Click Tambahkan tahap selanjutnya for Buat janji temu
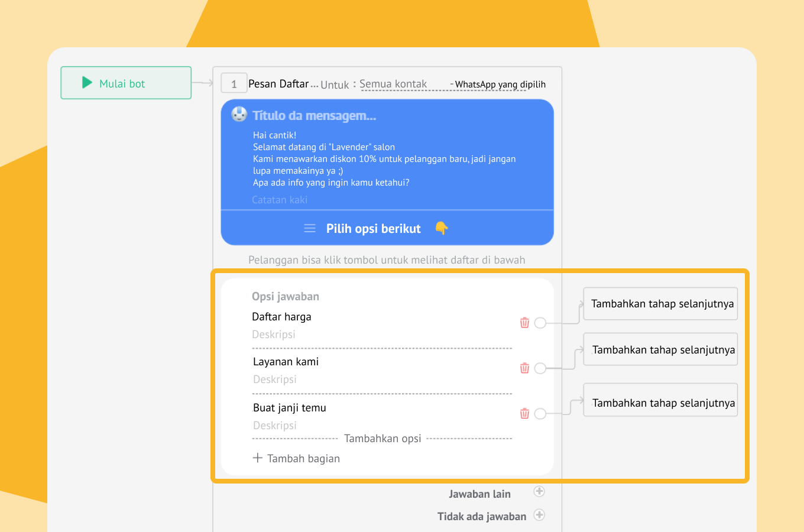The height and width of the screenshot is (532, 804). pos(660,400)
